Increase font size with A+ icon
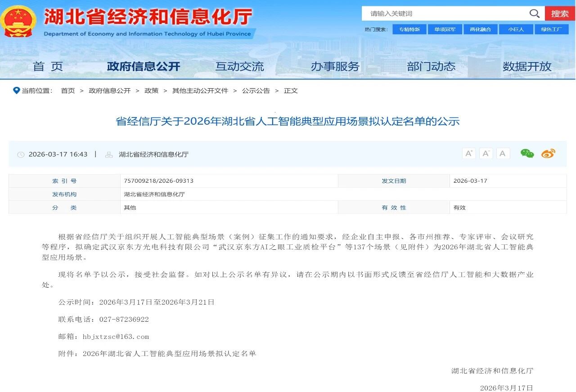 coord(469,153)
